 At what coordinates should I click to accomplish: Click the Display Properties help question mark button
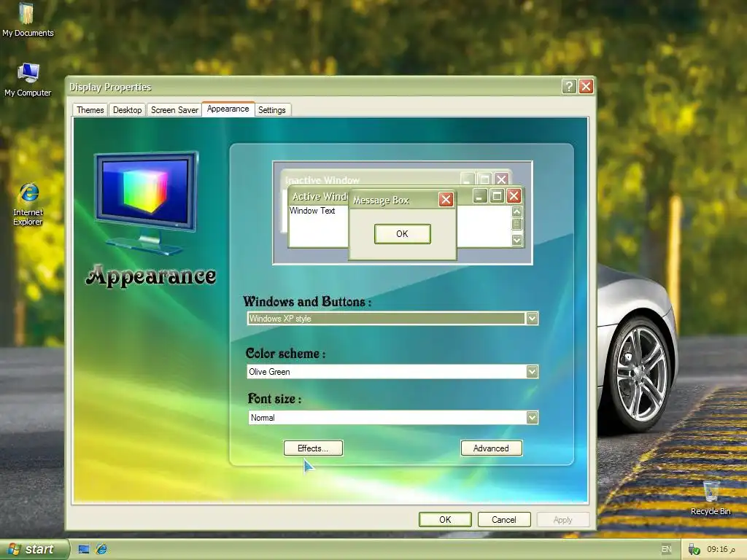pyautogui.click(x=569, y=87)
